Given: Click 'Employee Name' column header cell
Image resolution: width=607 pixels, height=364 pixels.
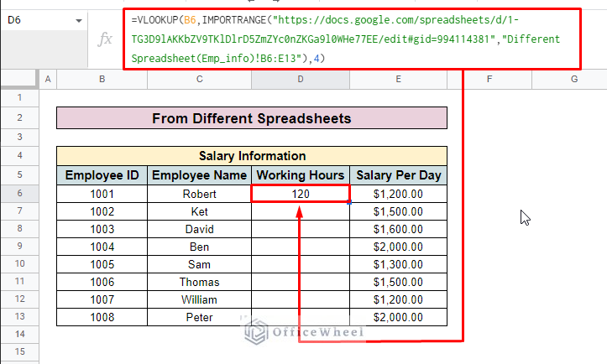Looking at the screenshot, I should 199,175.
